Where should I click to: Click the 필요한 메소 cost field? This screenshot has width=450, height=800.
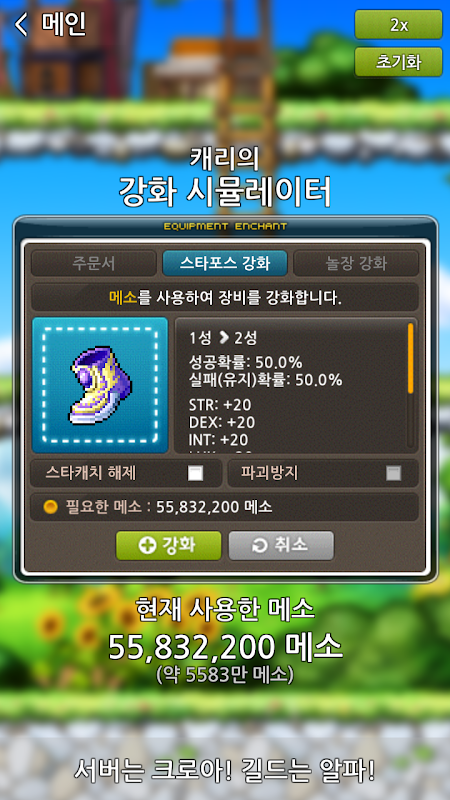(x=224, y=507)
